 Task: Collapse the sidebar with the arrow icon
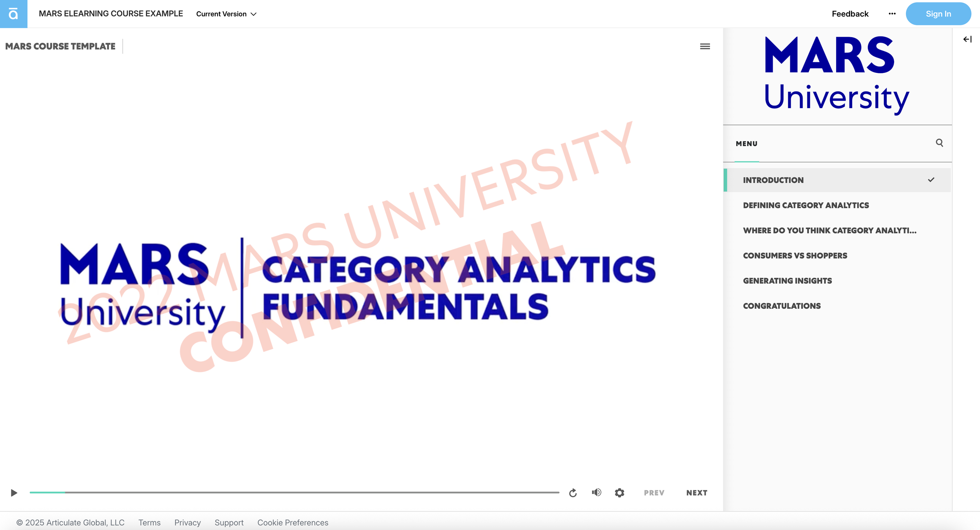pyautogui.click(x=967, y=39)
